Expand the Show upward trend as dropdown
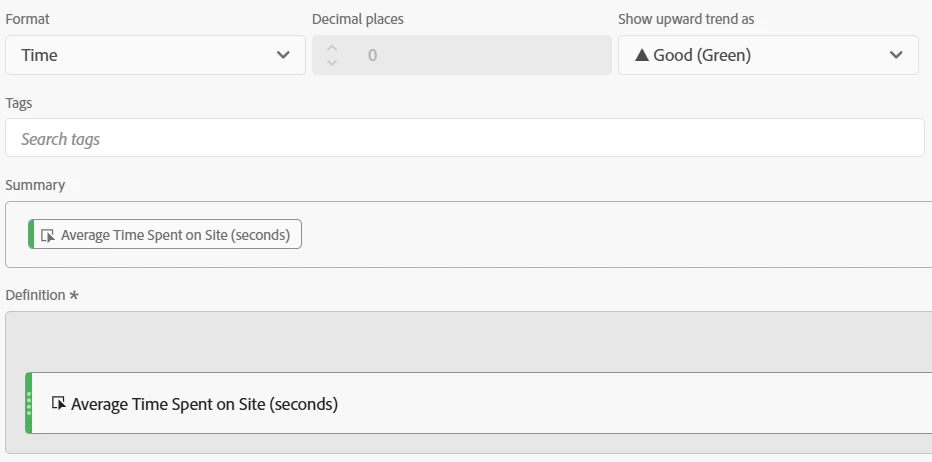932x462 pixels. coord(768,55)
